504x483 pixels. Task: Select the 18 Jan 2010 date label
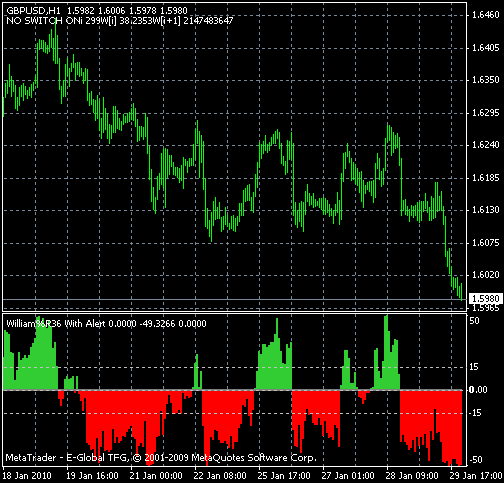27,476
